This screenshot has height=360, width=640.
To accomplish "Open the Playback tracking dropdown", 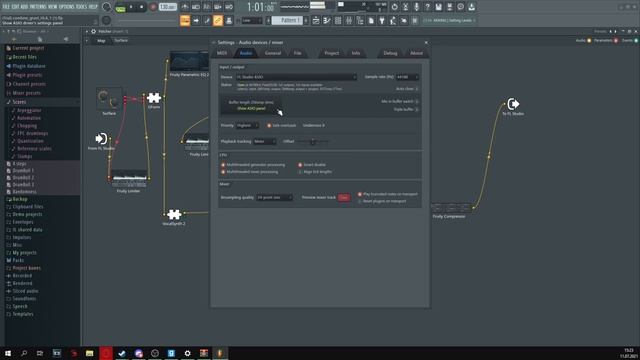I will [x=264, y=141].
